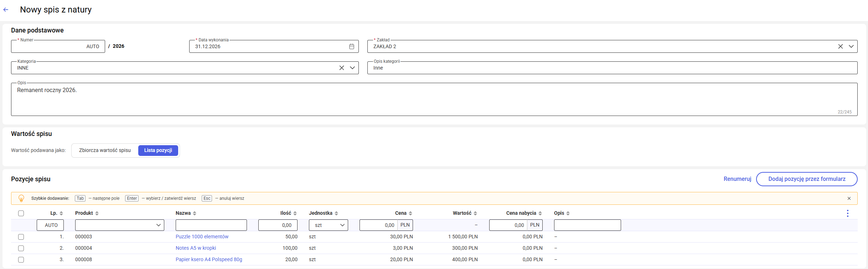
Task: Select the Lista pozycji option
Action: pyautogui.click(x=158, y=151)
